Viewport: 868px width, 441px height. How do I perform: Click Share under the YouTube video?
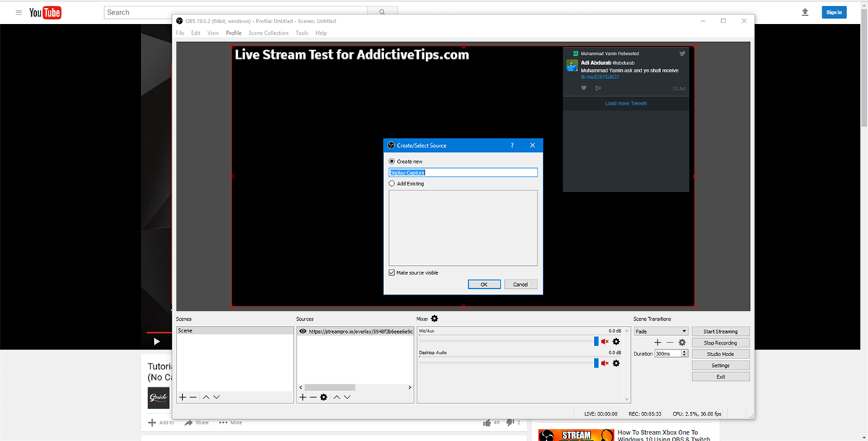pyautogui.click(x=197, y=422)
